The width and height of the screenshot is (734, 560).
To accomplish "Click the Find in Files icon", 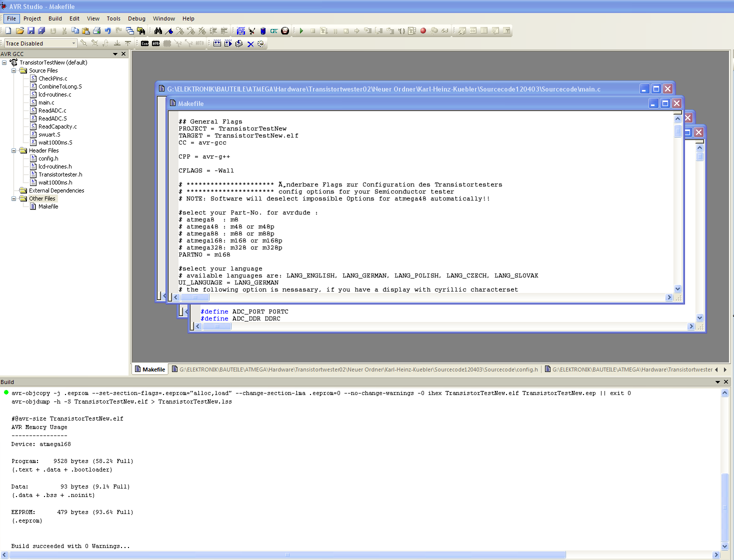I will 141,31.
